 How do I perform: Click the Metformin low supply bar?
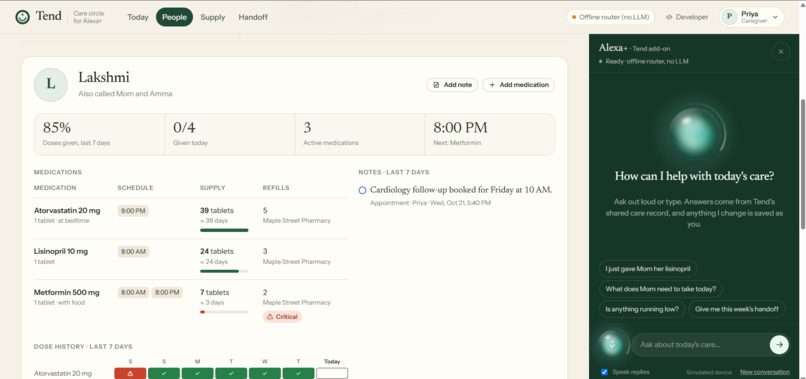tap(224, 312)
